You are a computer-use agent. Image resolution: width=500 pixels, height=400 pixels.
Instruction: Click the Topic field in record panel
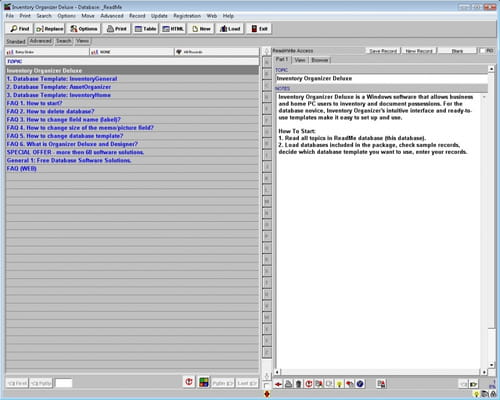pyautogui.click(x=381, y=79)
